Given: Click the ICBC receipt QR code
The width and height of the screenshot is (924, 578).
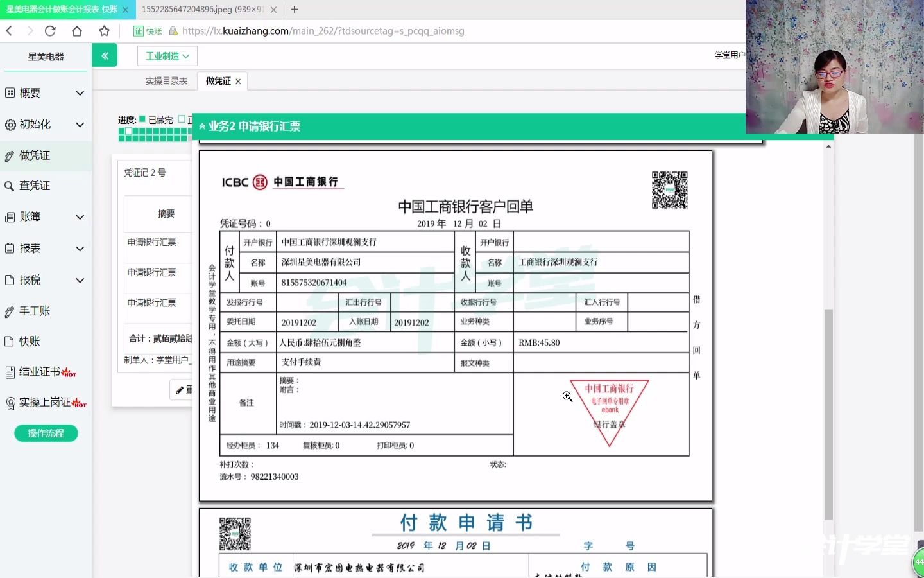Looking at the screenshot, I should coord(670,190).
